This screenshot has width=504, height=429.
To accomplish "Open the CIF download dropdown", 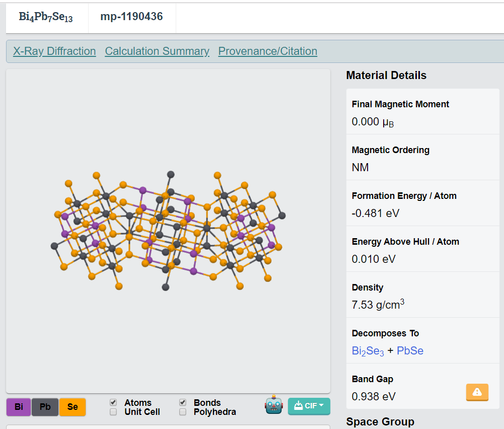I will coord(309,406).
